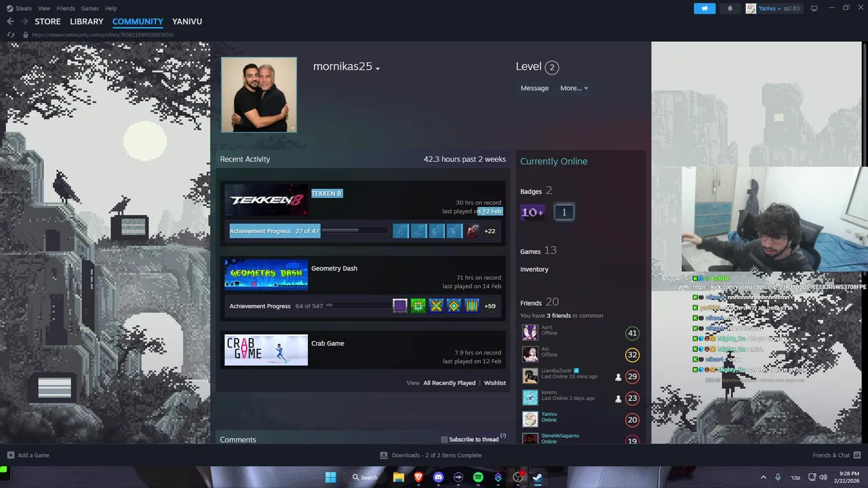The width and height of the screenshot is (868, 488).
Task: Open Big Picture mode monitor icon
Action: click(814, 8)
